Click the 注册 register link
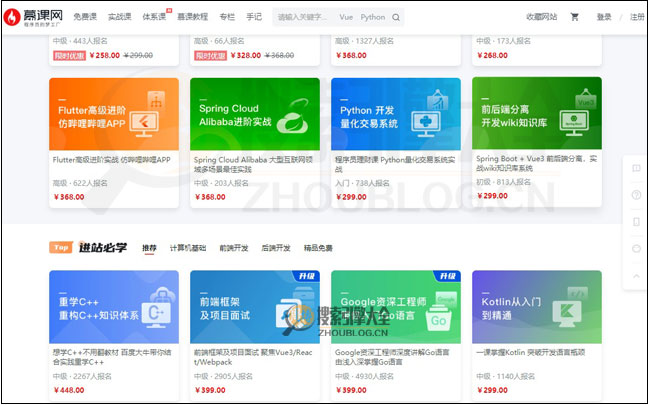 [x=637, y=17]
